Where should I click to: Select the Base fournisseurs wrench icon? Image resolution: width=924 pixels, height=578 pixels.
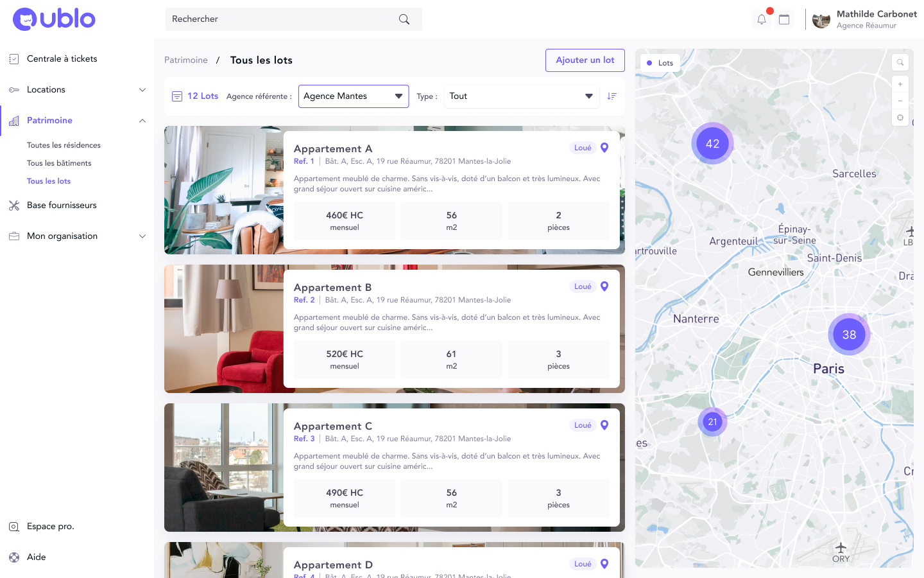pos(13,205)
